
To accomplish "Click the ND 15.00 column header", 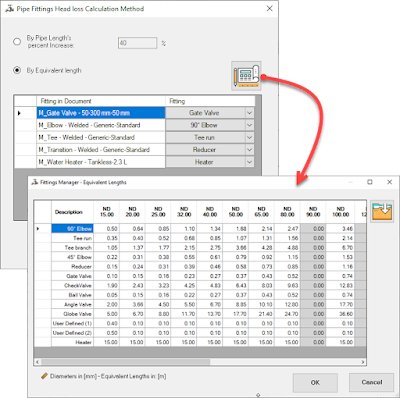I will click(107, 212).
